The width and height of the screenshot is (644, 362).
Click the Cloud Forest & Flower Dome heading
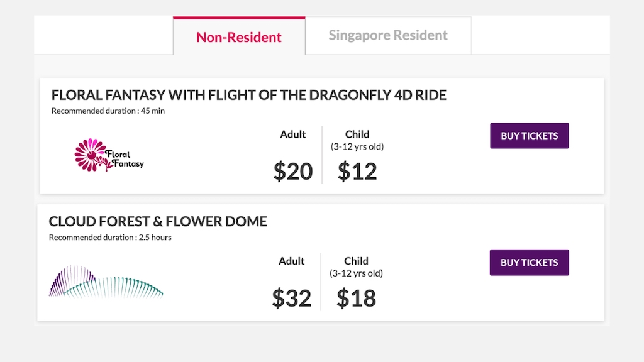coord(158,221)
